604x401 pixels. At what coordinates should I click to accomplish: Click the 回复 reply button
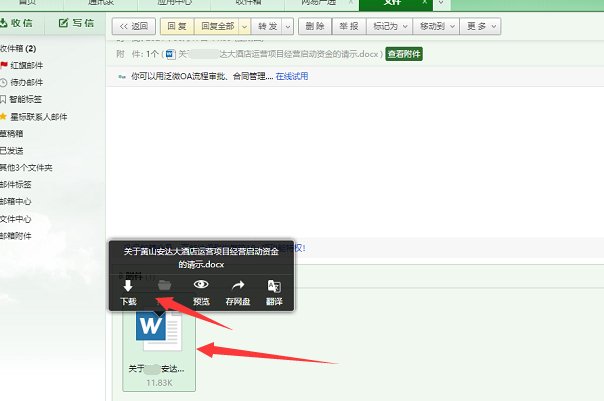177,26
